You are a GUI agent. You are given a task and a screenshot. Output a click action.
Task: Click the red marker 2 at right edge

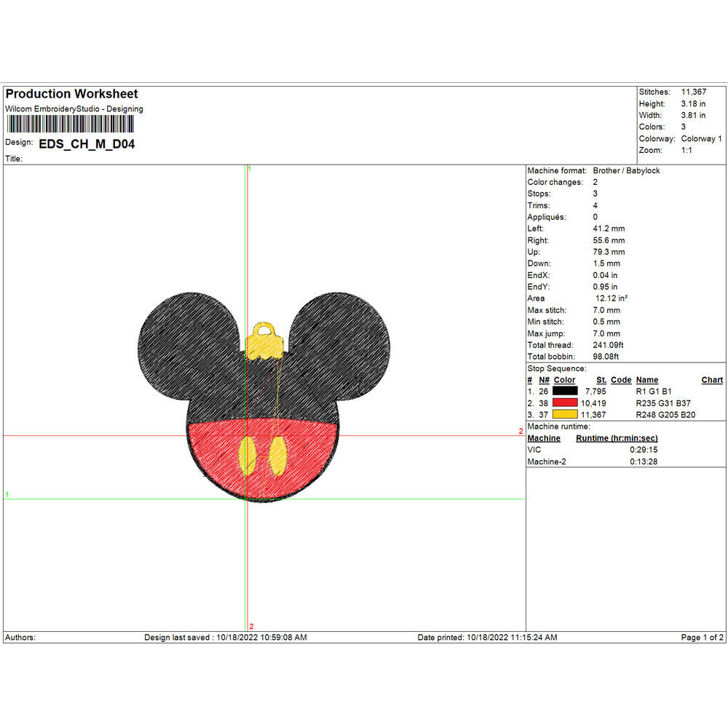(x=521, y=431)
